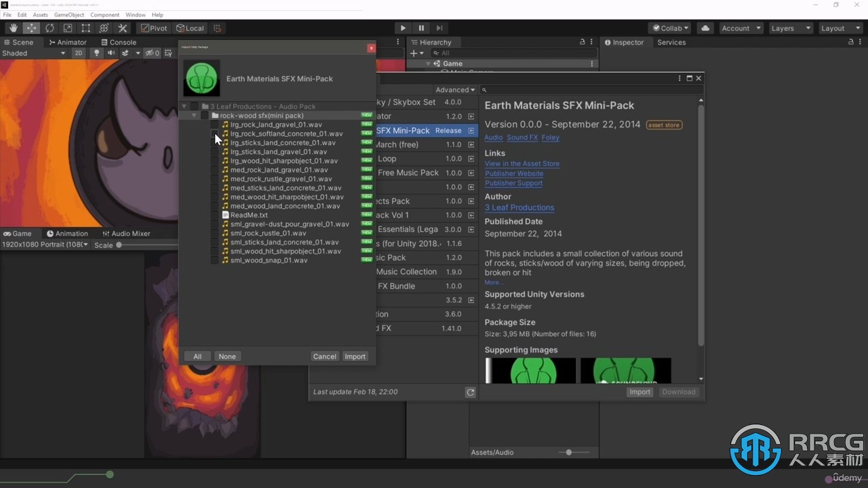The image size is (868, 488).
Task: Toggle scene effects icon
Action: [126, 53]
